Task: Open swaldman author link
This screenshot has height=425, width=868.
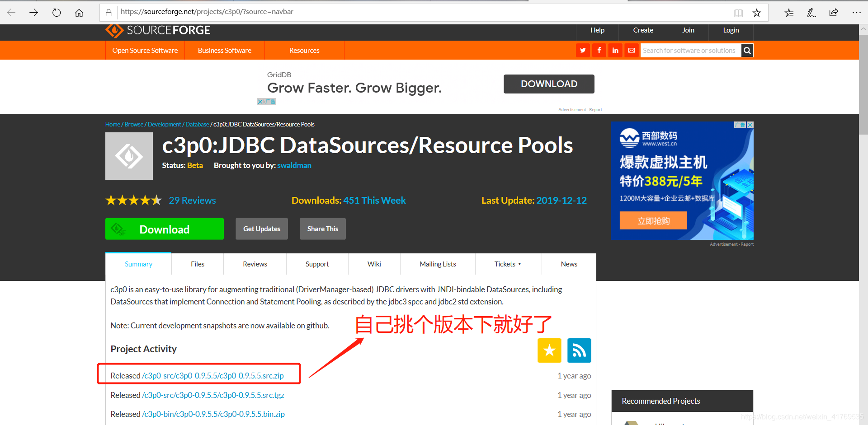Action: pyautogui.click(x=294, y=165)
